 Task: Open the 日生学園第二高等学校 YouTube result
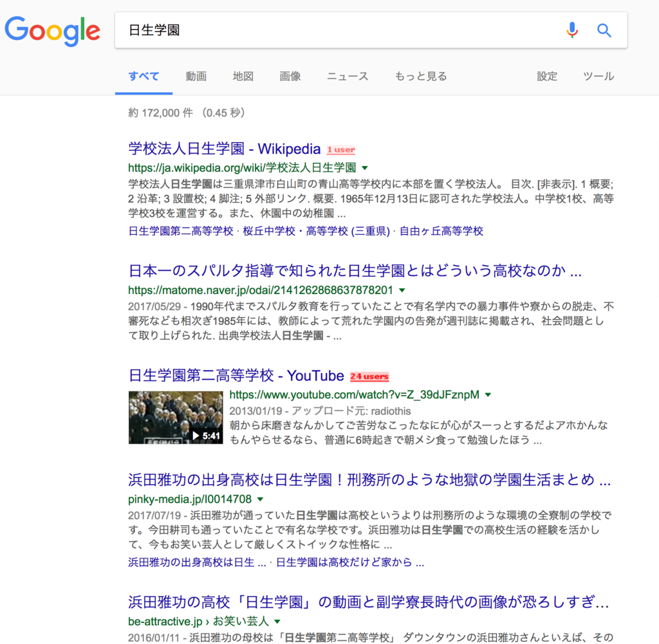236,376
